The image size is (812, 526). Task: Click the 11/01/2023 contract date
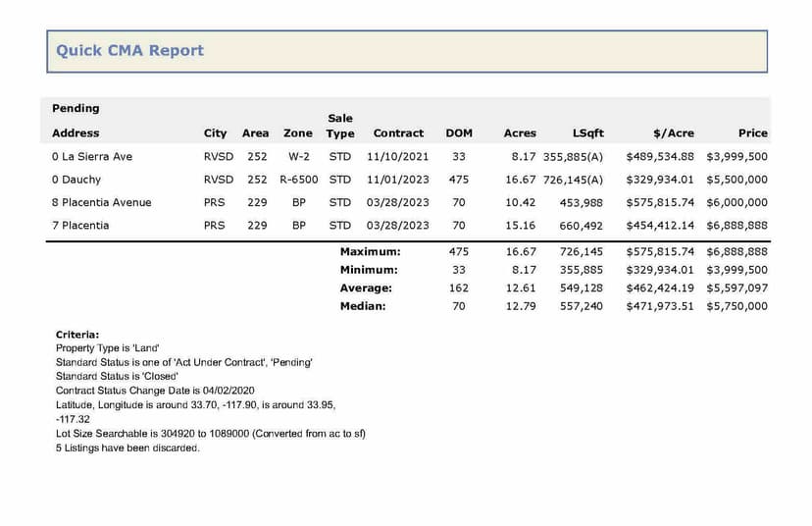pyautogui.click(x=398, y=180)
